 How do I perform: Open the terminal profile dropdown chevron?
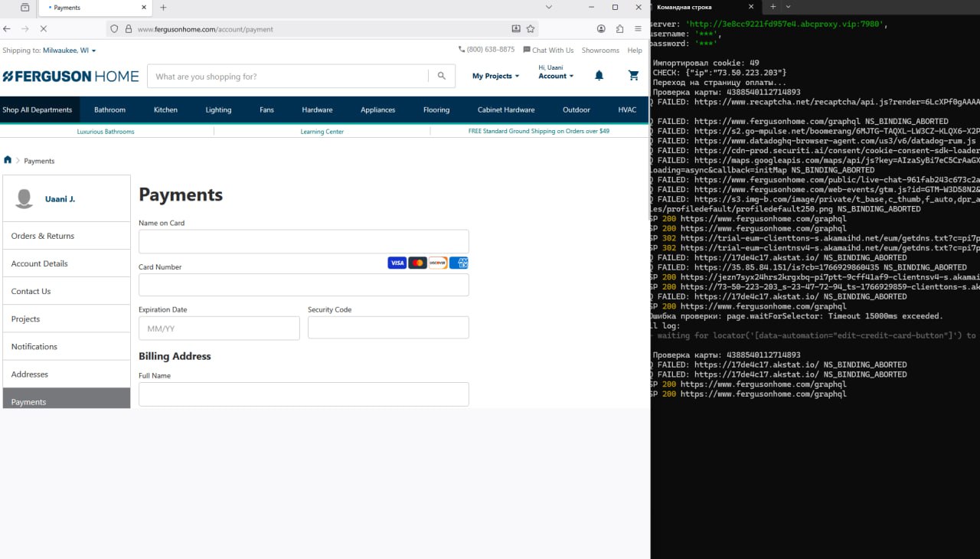coord(789,7)
